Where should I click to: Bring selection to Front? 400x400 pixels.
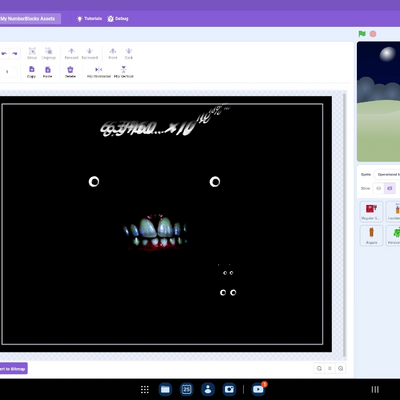[x=113, y=53]
